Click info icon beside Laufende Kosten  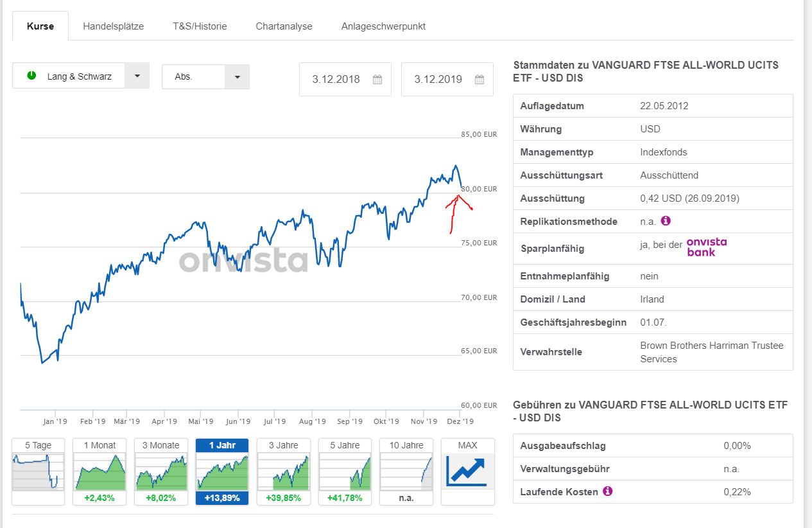607,491
